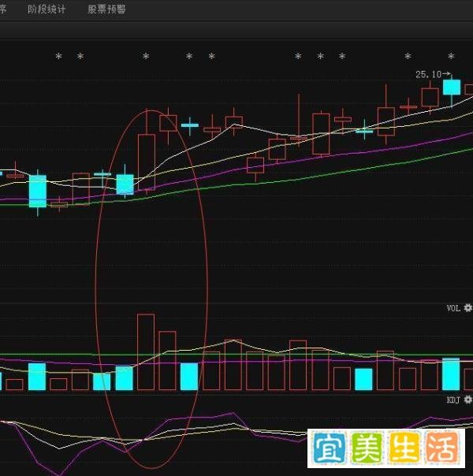Select the cyan candlestick under the 25.10 label
Viewport: 473px width, 476px height.
452,87
